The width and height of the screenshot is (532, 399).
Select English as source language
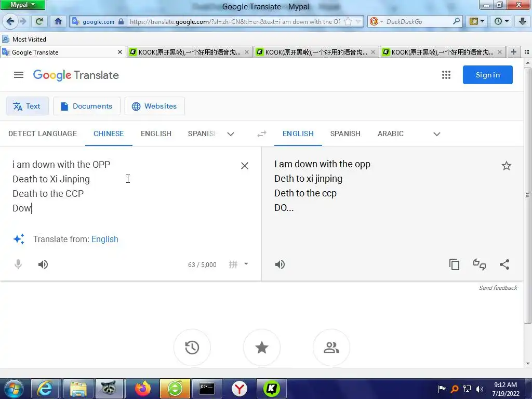[156, 134]
